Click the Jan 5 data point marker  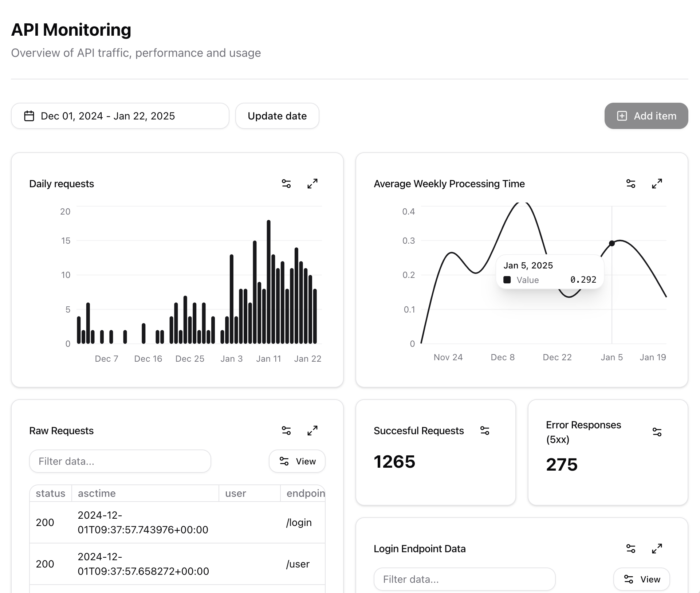(x=612, y=243)
